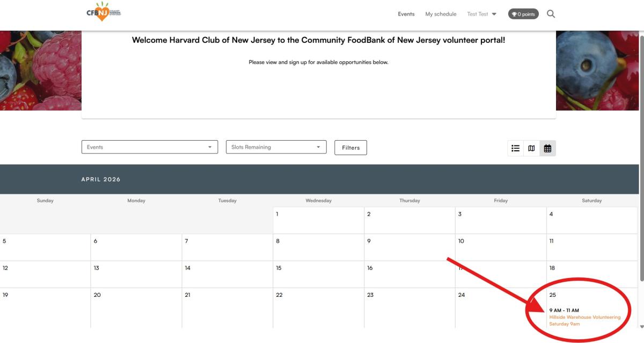Click the Filters button
The width and height of the screenshot is (644, 343).
tap(350, 148)
